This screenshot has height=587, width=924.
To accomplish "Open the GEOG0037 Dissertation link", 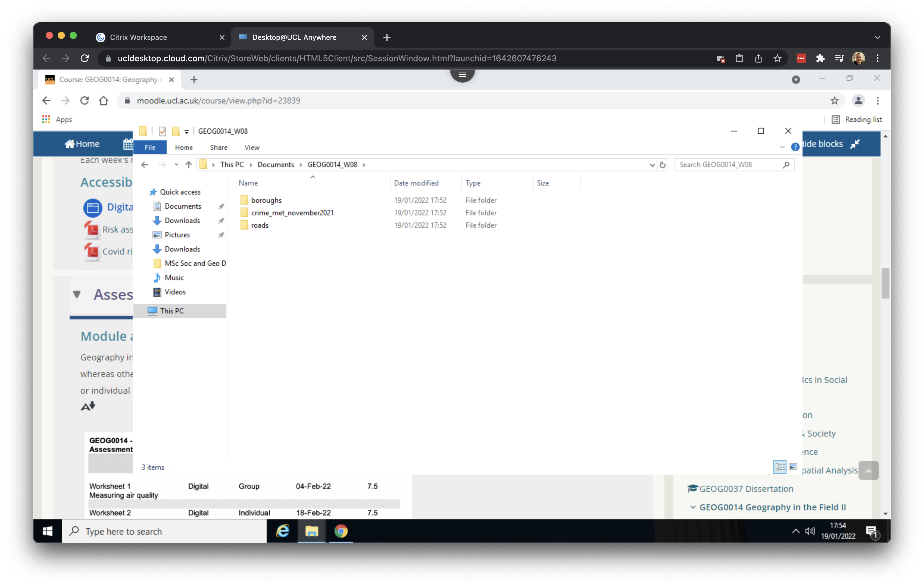I will 746,489.
